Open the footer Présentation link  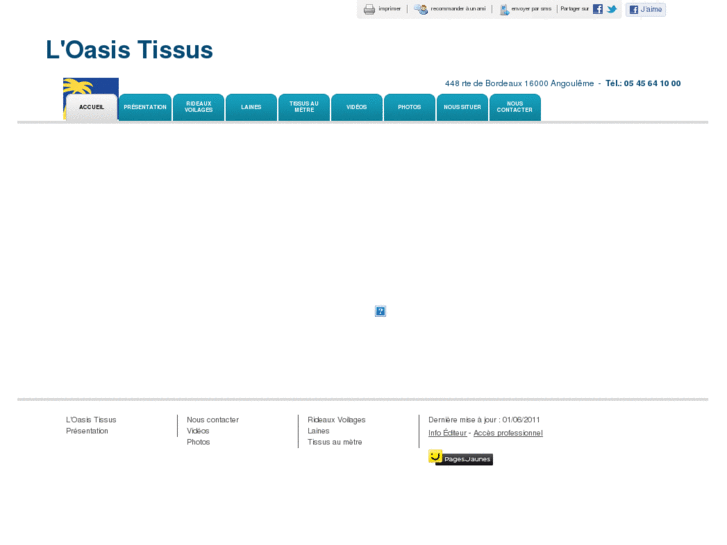point(87,431)
